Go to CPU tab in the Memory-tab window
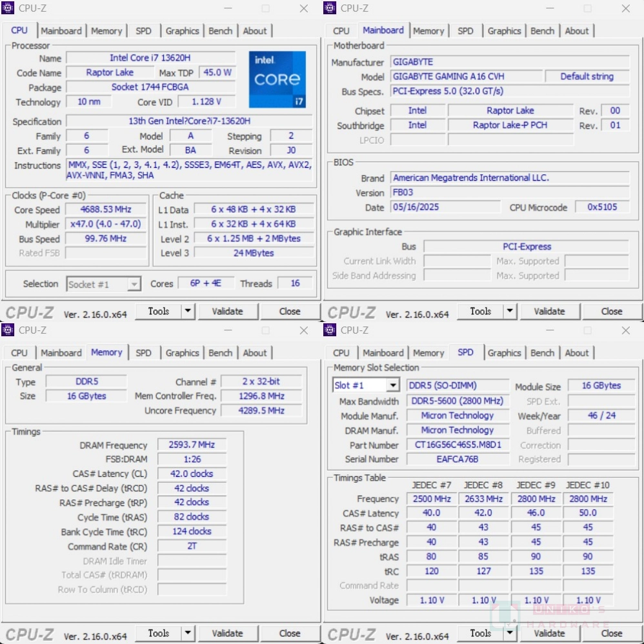 [19, 353]
